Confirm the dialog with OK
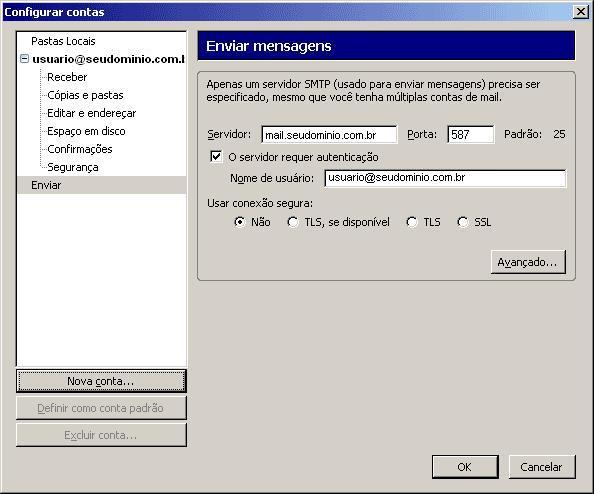Viewport: 594px width, 494px height. [465, 467]
